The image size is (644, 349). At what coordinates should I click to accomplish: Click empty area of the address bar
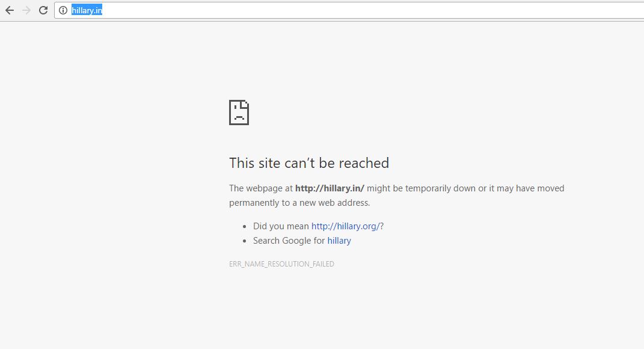370,10
